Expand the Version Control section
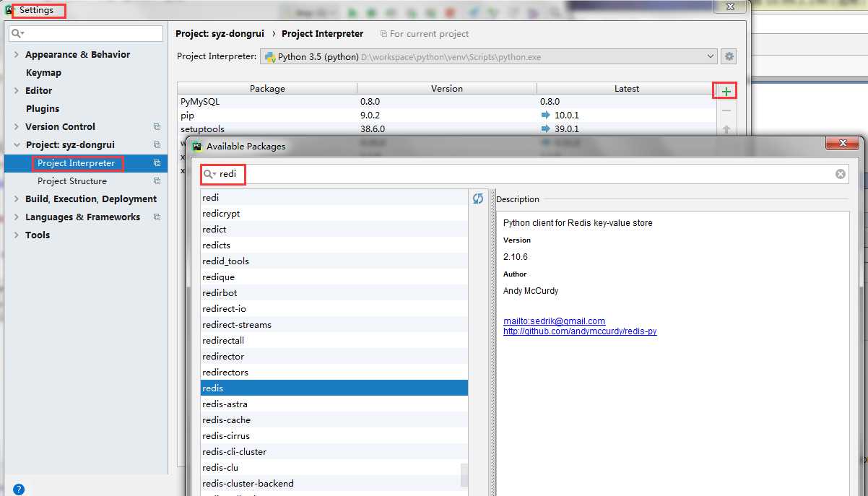Screen dimensions: 868x496 tap(17, 126)
